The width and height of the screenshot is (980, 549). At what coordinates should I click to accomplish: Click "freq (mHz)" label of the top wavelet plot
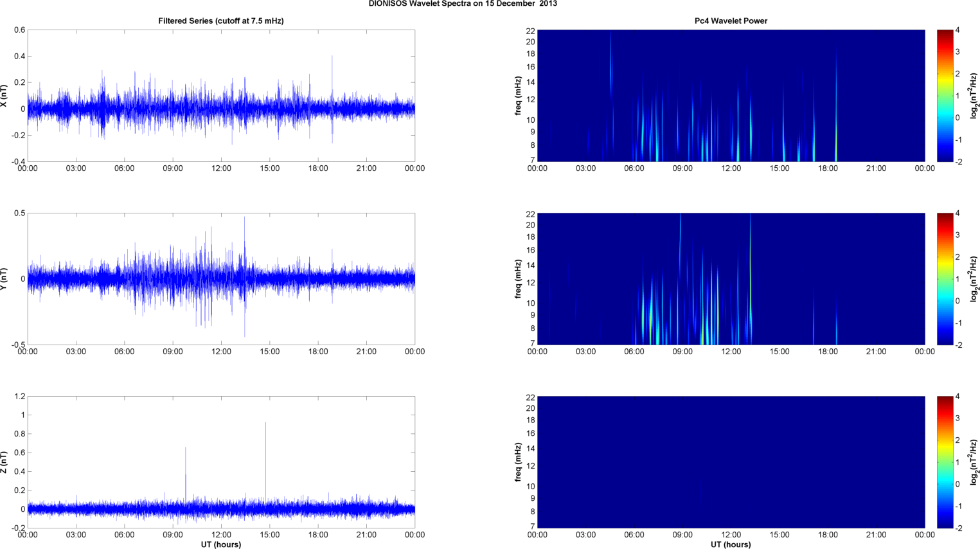point(518,96)
